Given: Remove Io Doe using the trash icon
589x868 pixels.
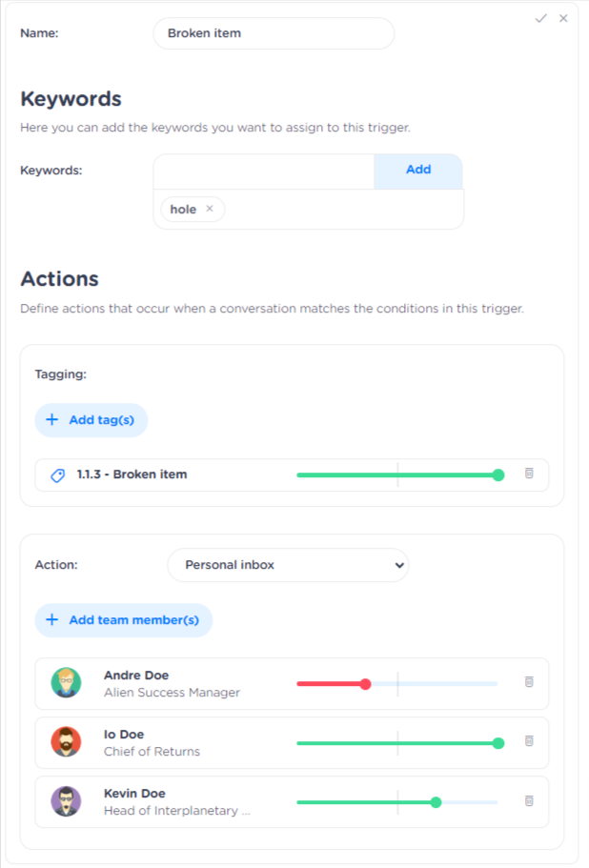Looking at the screenshot, I should point(529,741).
